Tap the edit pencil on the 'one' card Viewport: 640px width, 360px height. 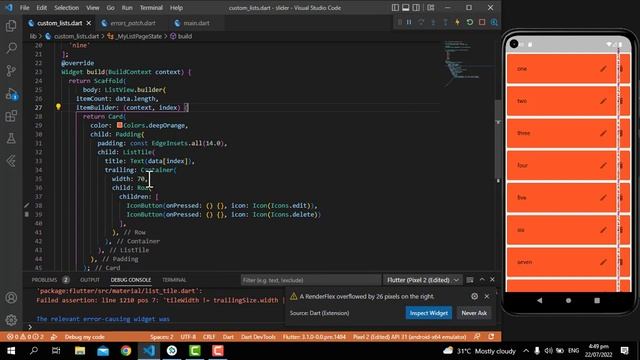click(x=603, y=69)
